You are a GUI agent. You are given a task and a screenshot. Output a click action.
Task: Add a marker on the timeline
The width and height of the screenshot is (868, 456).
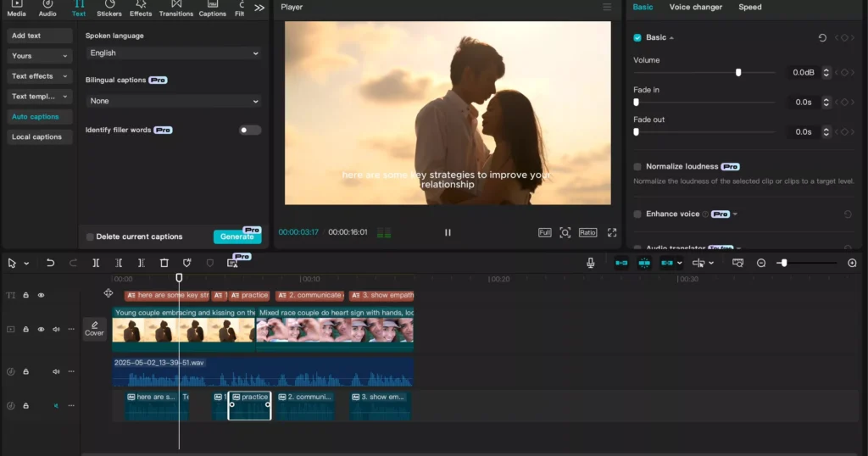coord(187,263)
